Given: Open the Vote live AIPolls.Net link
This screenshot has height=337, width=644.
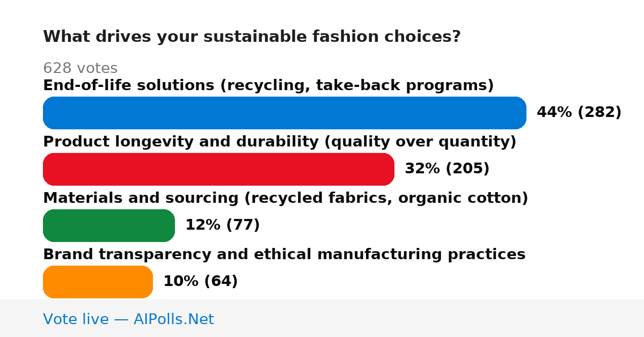Looking at the screenshot, I should (x=128, y=319).
